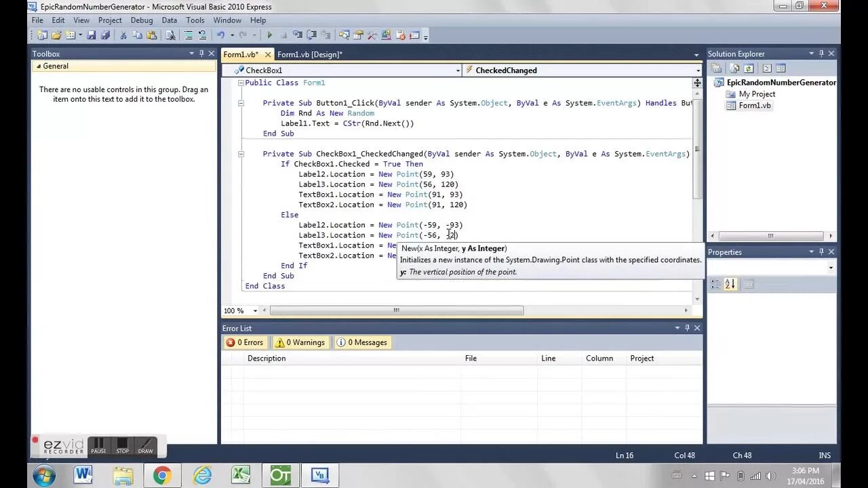This screenshot has width=868, height=488.
Task: Switch to Form1.vb [Design]* tab
Action: (x=310, y=54)
